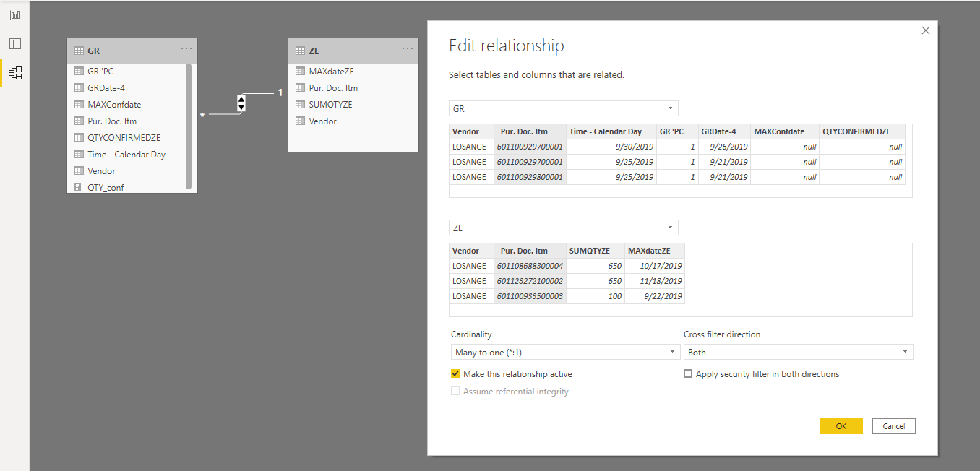Select Time - Calendar Day column header

(x=611, y=131)
